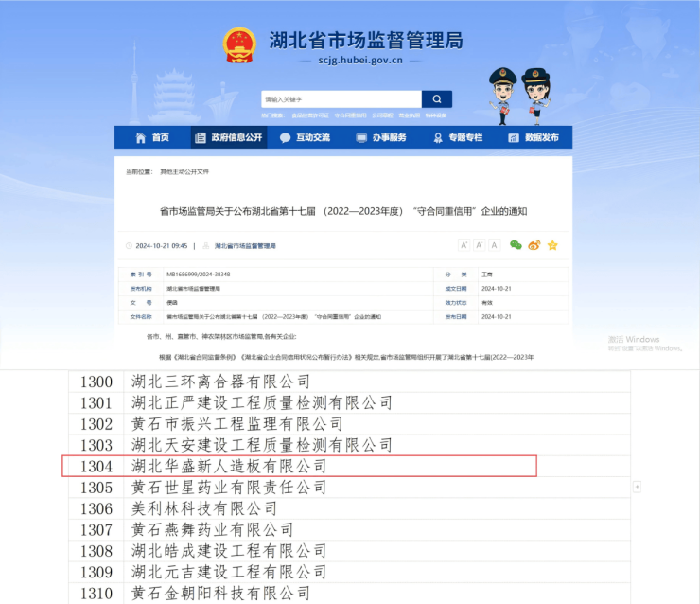Click the 特种设备 hot search link
This screenshot has width=700, height=604.
click(x=436, y=115)
